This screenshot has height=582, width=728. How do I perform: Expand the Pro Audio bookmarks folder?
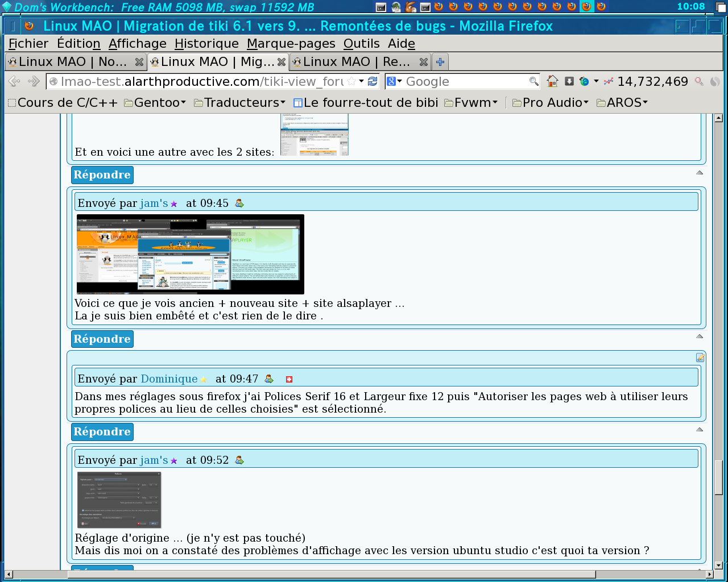551,102
